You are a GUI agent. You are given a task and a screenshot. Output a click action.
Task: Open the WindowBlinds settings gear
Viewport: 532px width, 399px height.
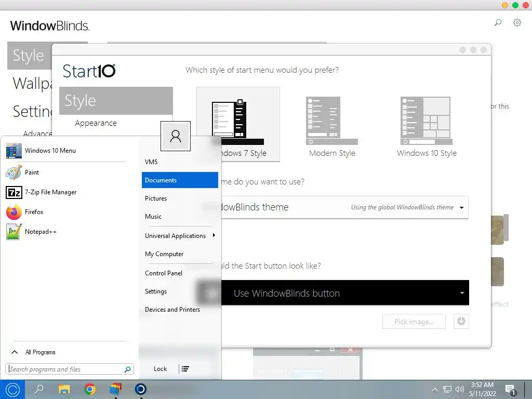[x=517, y=23]
